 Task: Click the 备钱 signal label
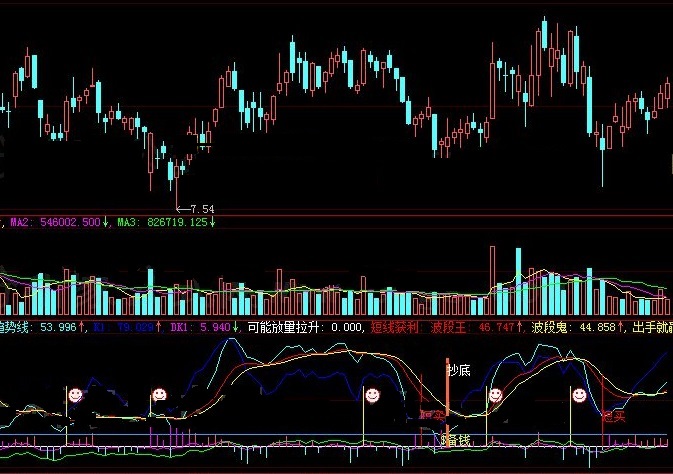(458, 440)
